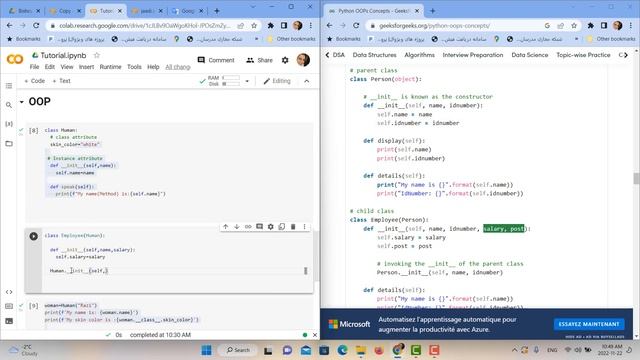The height and width of the screenshot is (360, 640).
Task: Open the Terminal icon in Colab sidebar
Action: click(x=9, y=321)
